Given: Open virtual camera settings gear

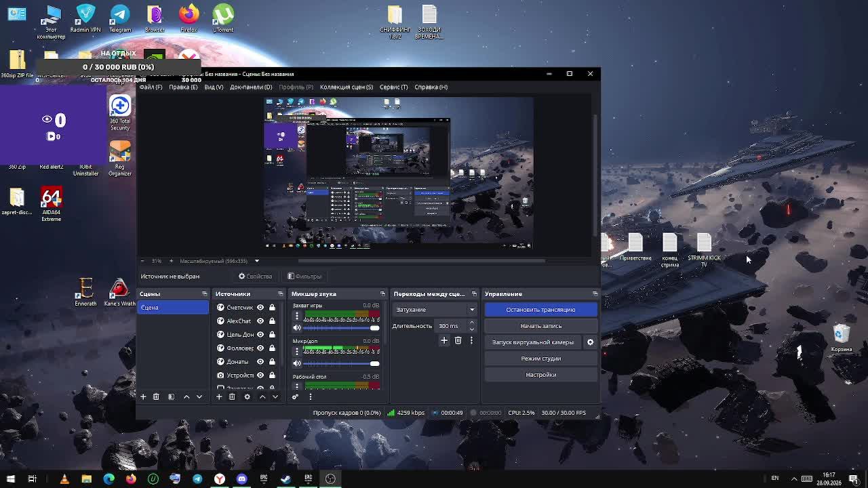Looking at the screenshot, I should coord(590,342).
